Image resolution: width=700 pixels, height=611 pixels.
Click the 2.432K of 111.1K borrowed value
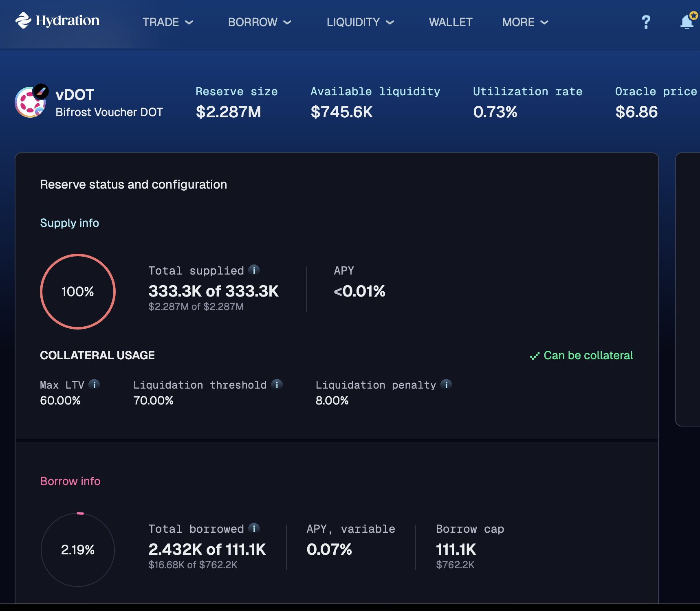207,549
